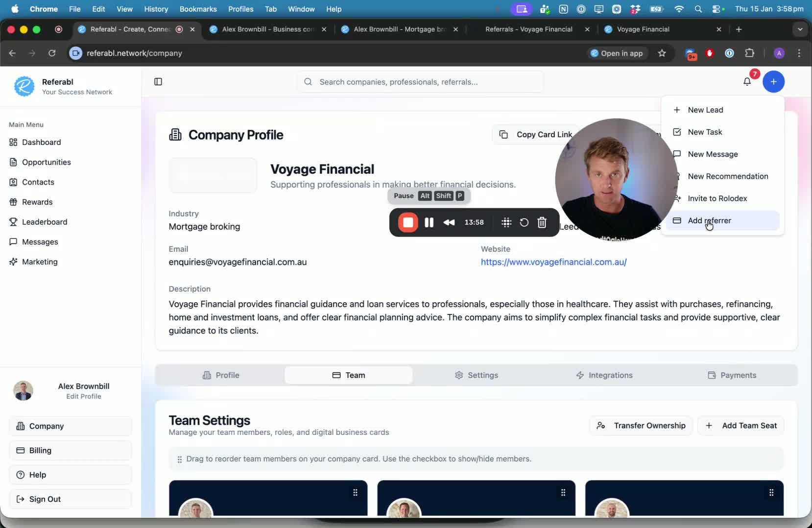Switch to the Settings tab
The height and width of the screenshot is (528, 812).
(x=477, y=375)
